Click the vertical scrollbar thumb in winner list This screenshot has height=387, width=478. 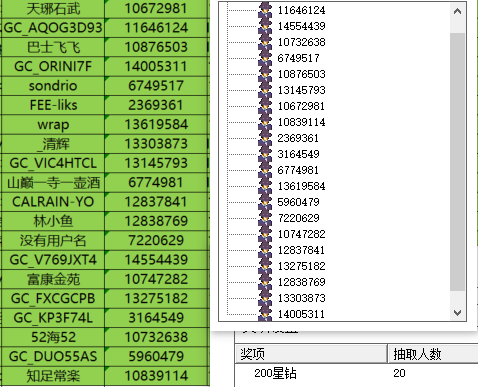[x=457, y=162]
